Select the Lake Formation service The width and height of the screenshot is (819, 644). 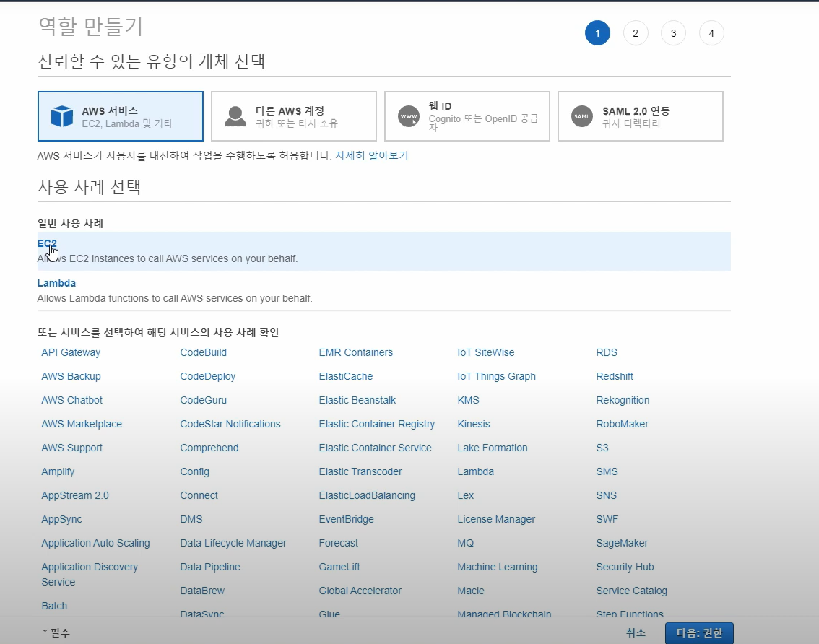(493, 448)
